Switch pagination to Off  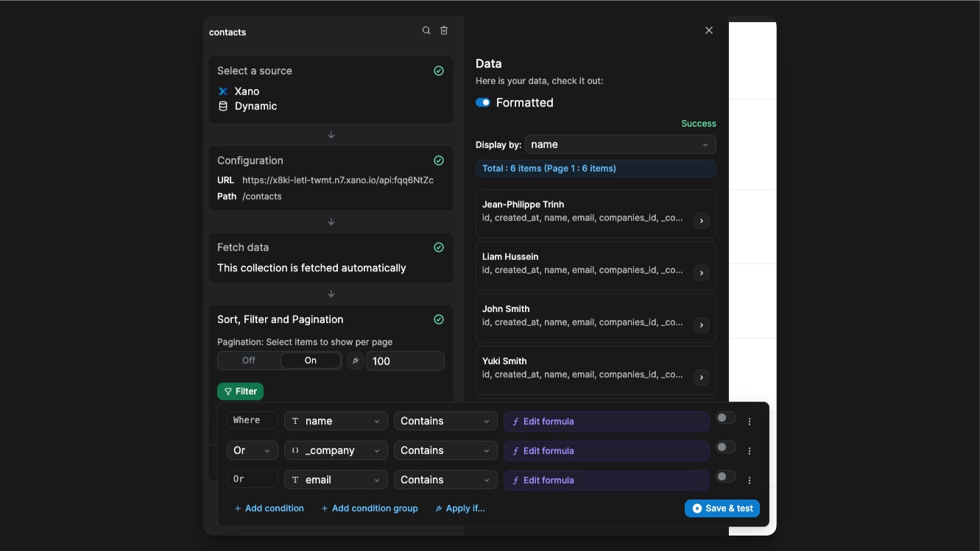248,360
